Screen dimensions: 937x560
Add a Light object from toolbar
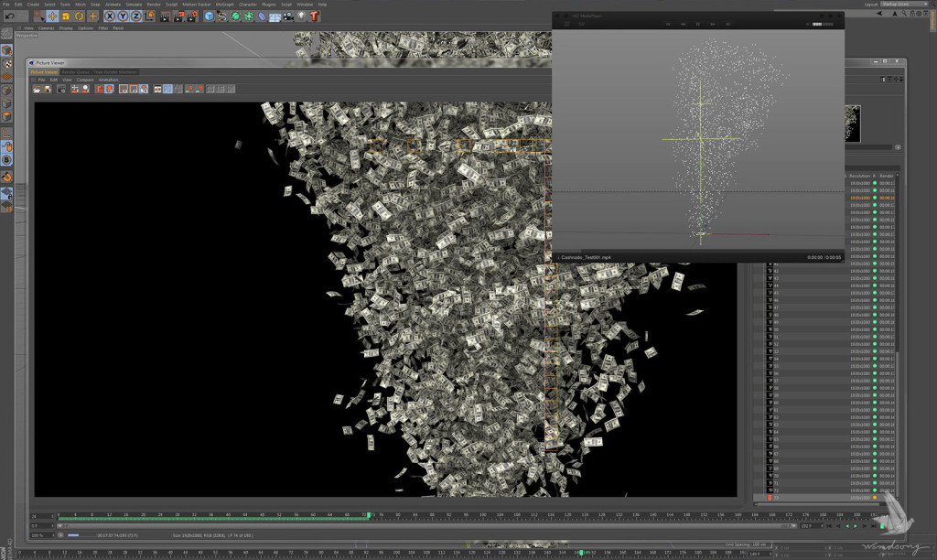click(x=302, y=16)
